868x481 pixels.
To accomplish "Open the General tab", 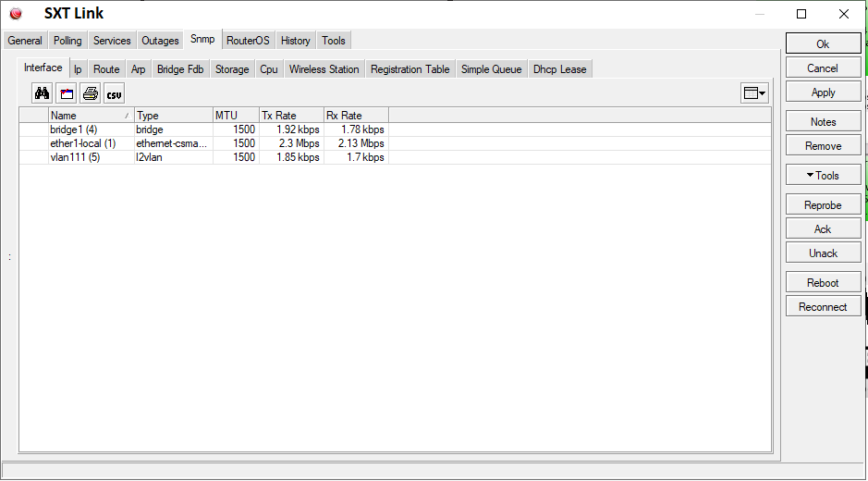I will click(25, 41).
